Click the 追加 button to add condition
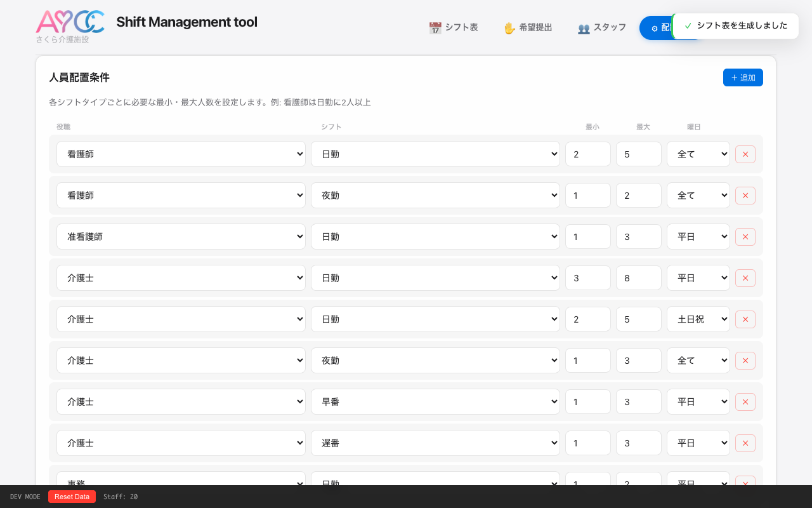The image size is (812, 508). (x=742, y=77)
